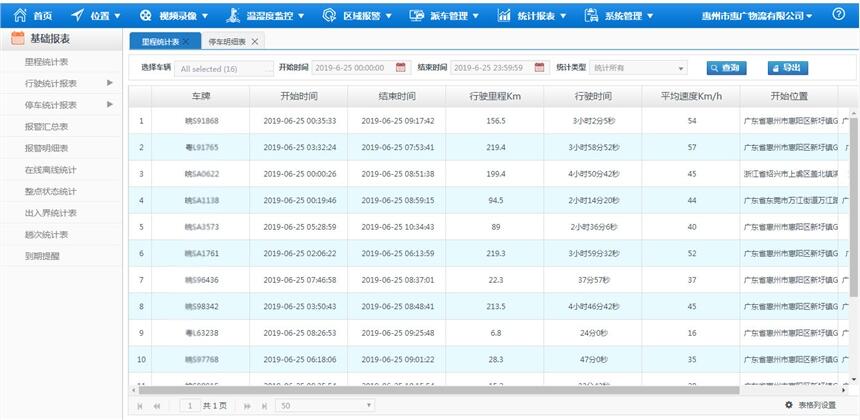Go to the first page of results

140,405
